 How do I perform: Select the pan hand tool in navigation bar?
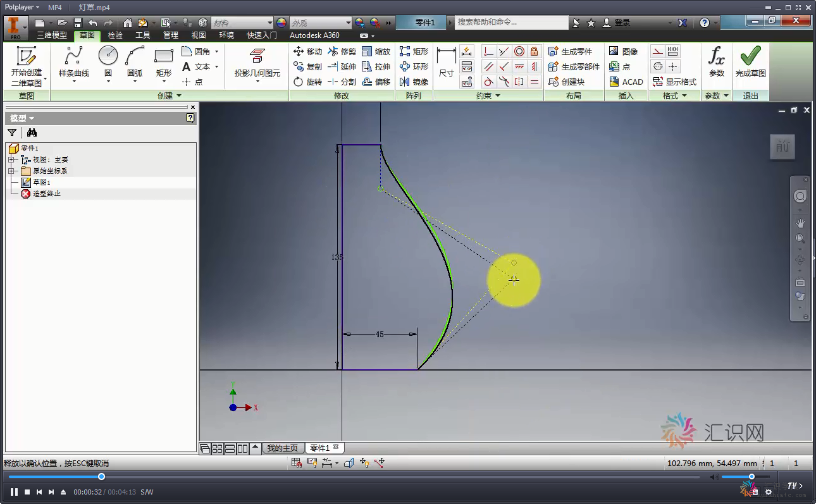pos(800,223)
